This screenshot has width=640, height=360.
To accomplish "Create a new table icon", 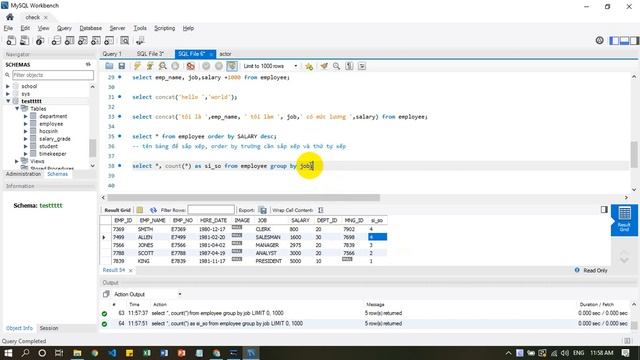I will tap(69, 40).
